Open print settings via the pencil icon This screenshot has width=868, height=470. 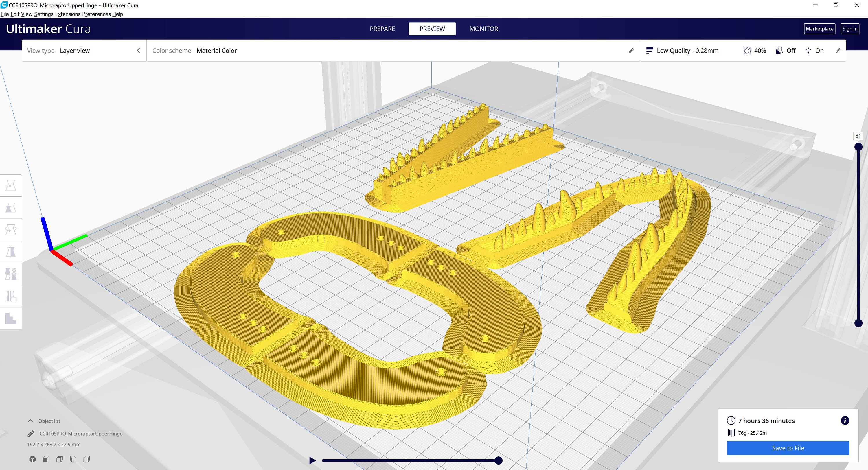(x=838, y=51)
